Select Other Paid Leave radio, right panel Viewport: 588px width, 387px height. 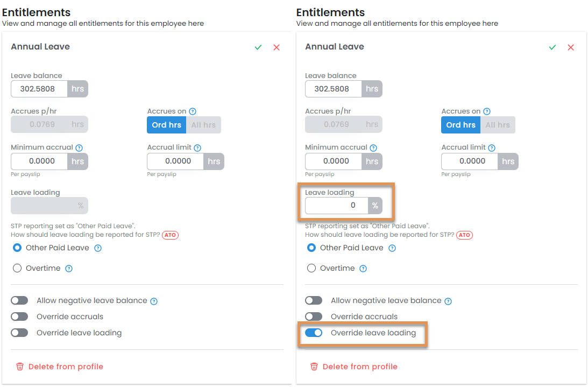pos(311,248)
